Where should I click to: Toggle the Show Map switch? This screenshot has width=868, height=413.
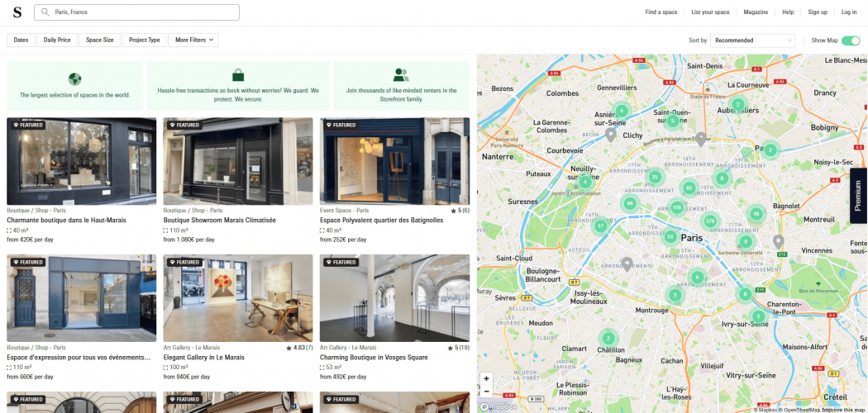click(851, 40)
